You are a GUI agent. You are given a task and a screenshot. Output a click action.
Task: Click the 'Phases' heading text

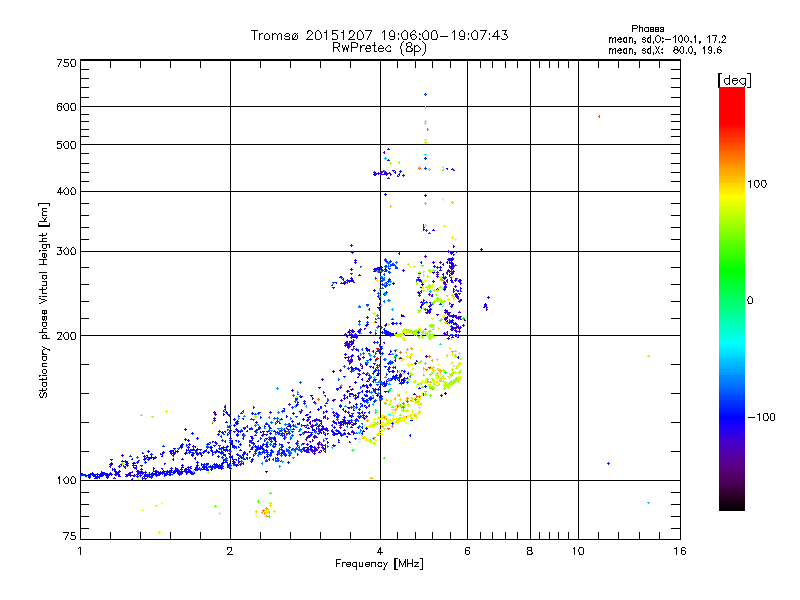click(647, 29)
